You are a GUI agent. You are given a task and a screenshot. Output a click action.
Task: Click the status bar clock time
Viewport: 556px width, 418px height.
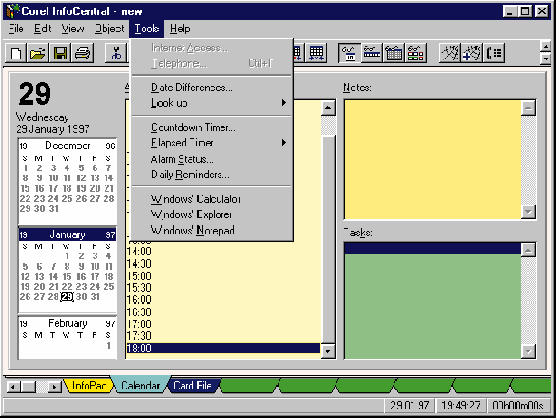point(460,405)
